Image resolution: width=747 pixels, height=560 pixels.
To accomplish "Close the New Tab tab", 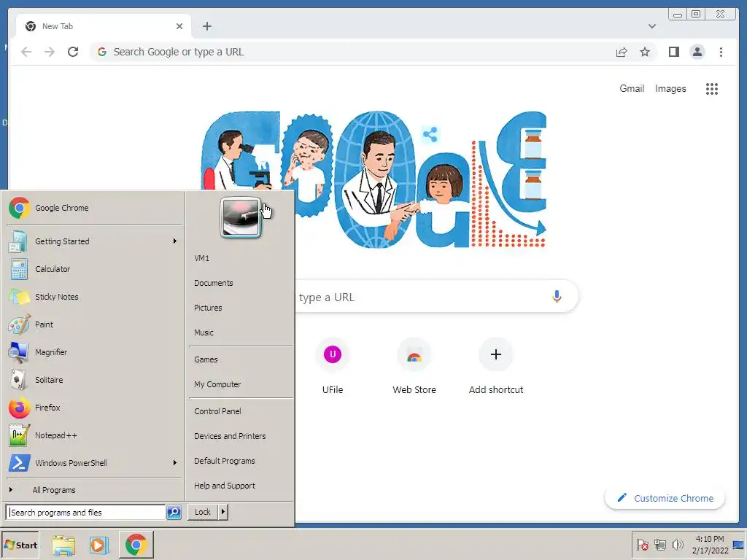I will [179, 26].
